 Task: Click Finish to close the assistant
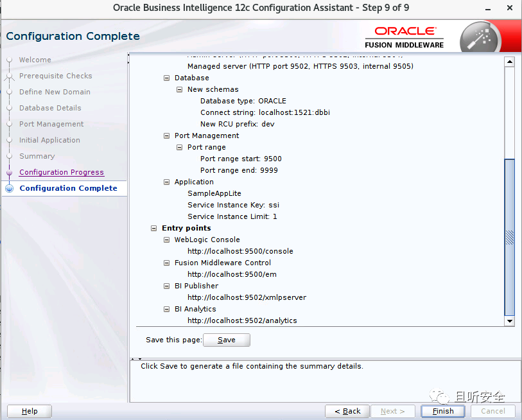[443, 411]
